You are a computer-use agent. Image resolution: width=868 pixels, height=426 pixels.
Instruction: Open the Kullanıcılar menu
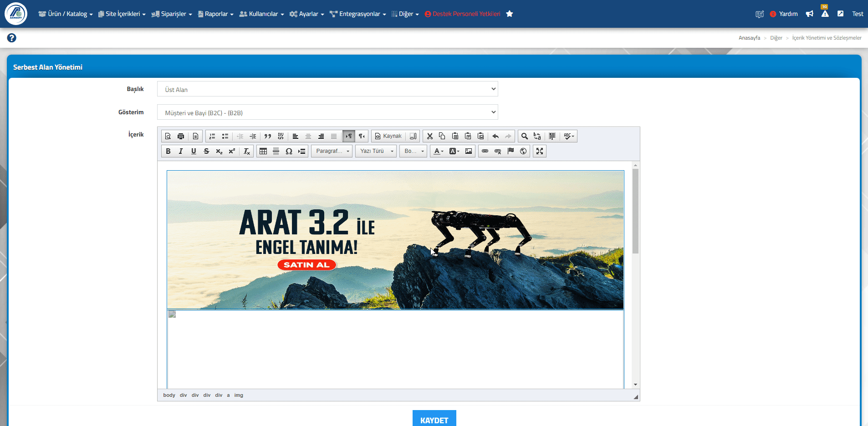click(262, 14)
